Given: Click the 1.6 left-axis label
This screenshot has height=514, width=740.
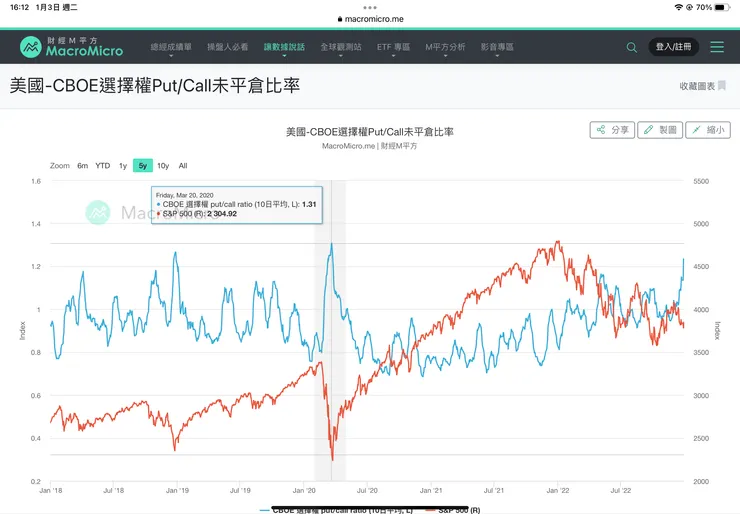Looking at the screenshot, I should (x=36, y=181).
